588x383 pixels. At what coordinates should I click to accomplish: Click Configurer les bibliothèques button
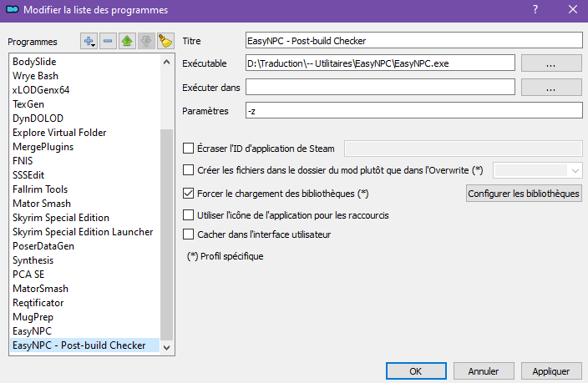click(523, 194)
